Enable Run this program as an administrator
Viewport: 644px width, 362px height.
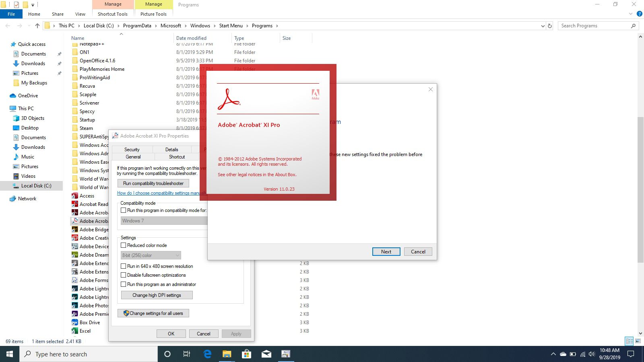(124, 284)
